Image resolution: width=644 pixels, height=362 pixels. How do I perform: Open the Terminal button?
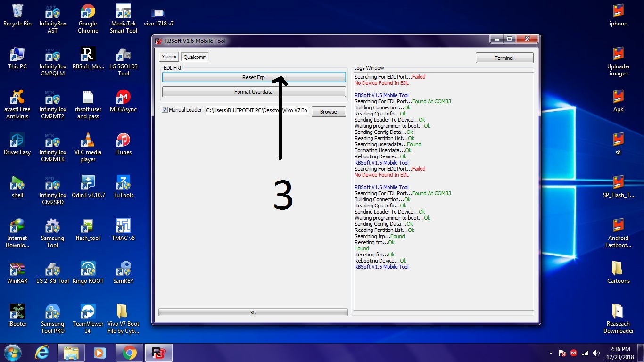click(504, 58)
